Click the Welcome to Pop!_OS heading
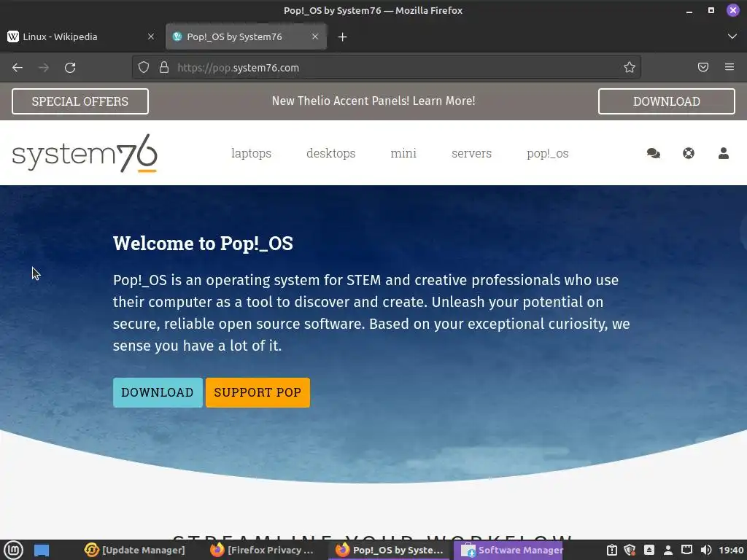747x560 pixels. coord(203,244)
